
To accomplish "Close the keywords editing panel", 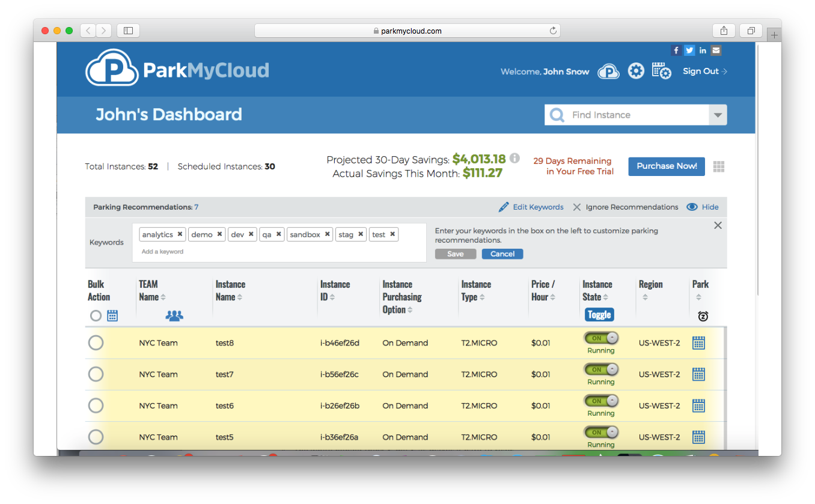I will (x=718, y=225).
